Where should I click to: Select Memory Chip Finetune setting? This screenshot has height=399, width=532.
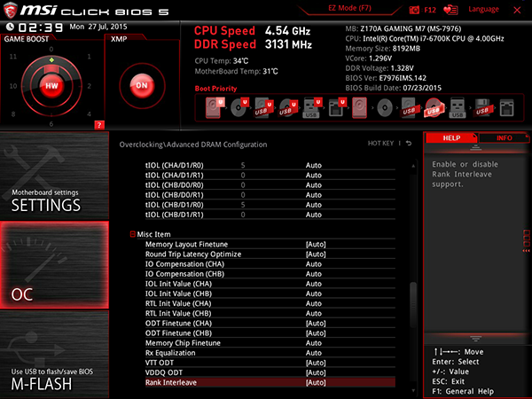(x=270, y=343)
